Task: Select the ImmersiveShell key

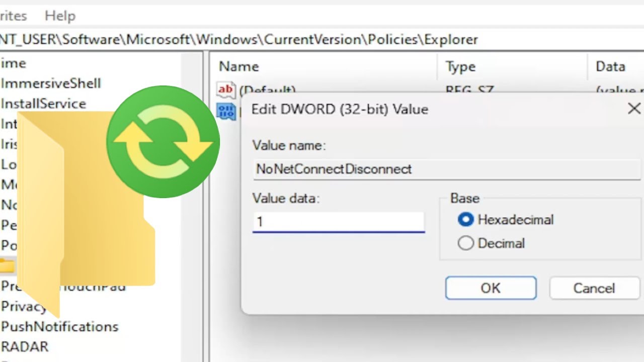Action: click(51, 83)
